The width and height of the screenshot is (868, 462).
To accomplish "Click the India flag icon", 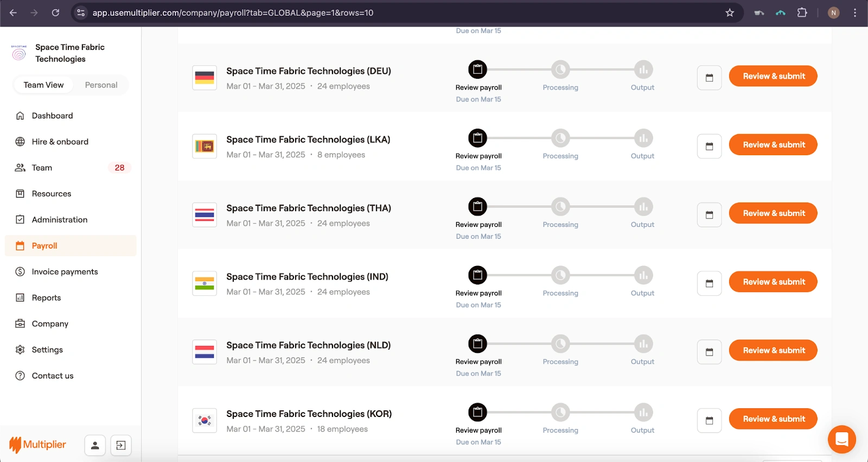I will 205,283.
